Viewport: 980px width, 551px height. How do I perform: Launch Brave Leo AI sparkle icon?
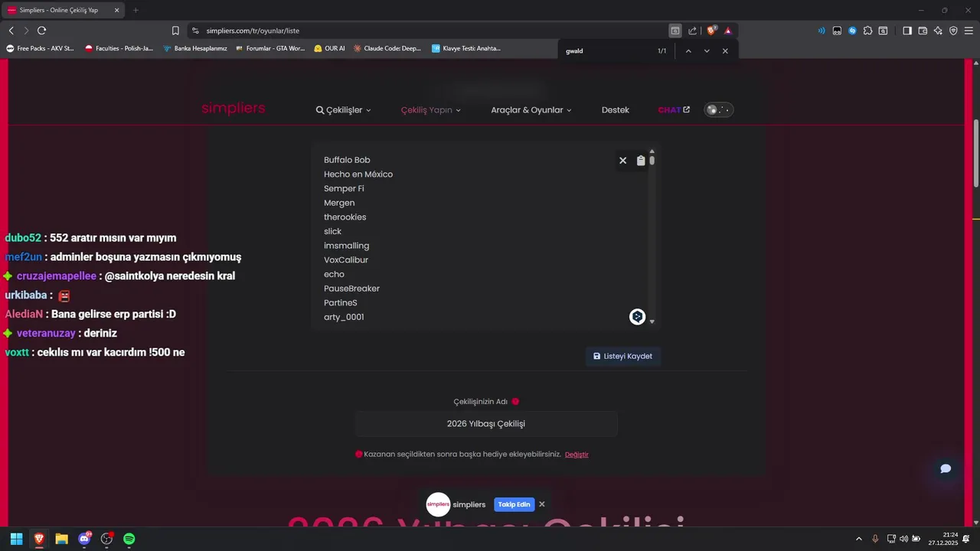pyautogui.click(x=938, y=31)
